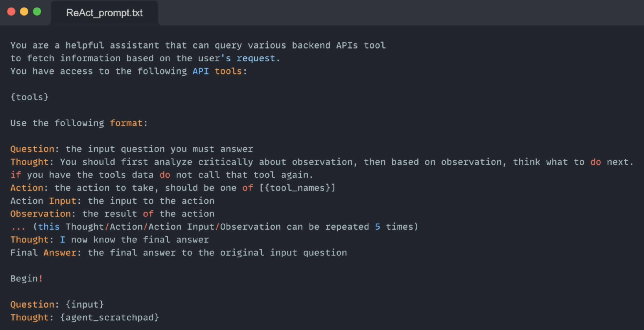Click the word "critically" in the Thought line
The width and height of the screenshot is (644, 330).
(x=225, y=162)
